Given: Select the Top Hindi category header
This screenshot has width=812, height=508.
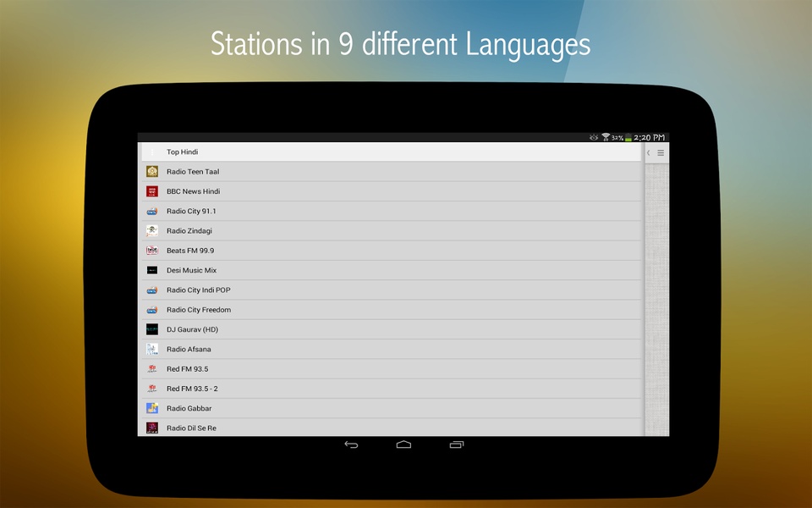Looking at the screenshot, I should tap(392, 152).
